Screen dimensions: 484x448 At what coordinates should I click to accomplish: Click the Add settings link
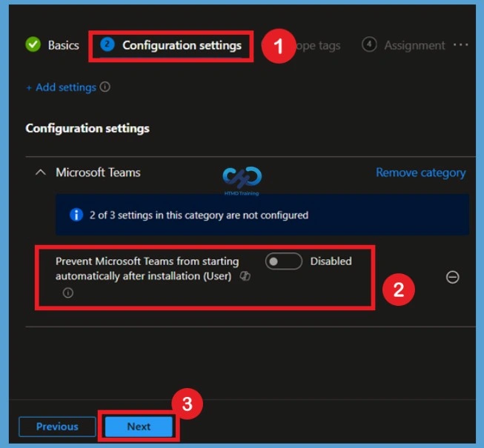pos(61,87)
